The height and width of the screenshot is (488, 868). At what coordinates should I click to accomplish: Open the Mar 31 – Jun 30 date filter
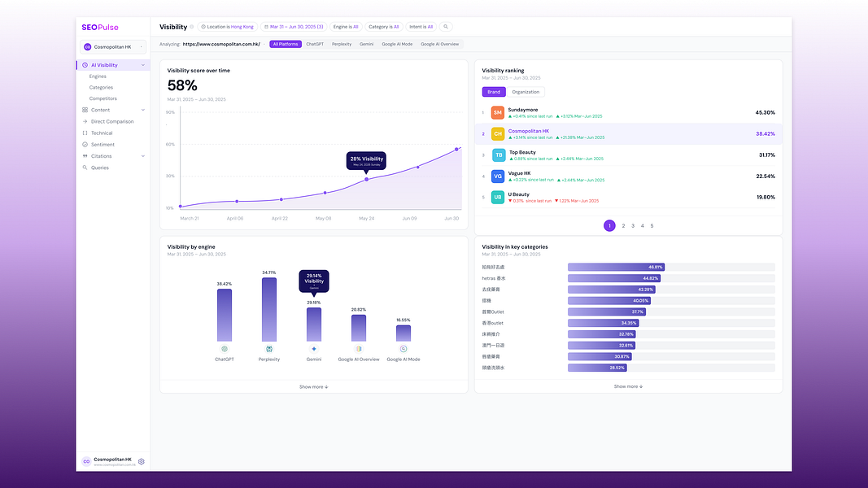[294, 27]
